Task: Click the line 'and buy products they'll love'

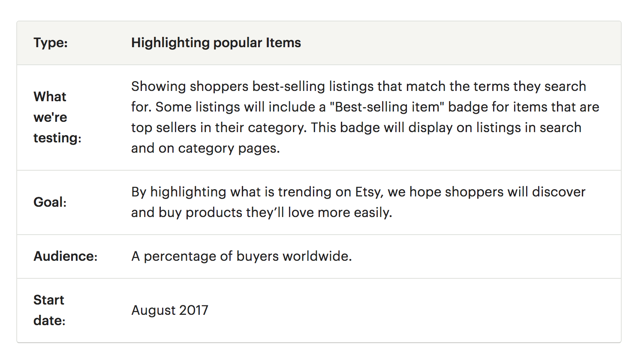Action: (262, 212)
